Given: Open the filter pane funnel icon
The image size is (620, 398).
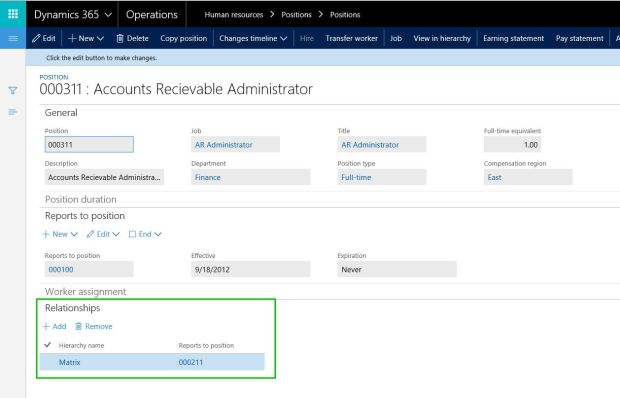Looking at the screenshot, I should (13, 91).
